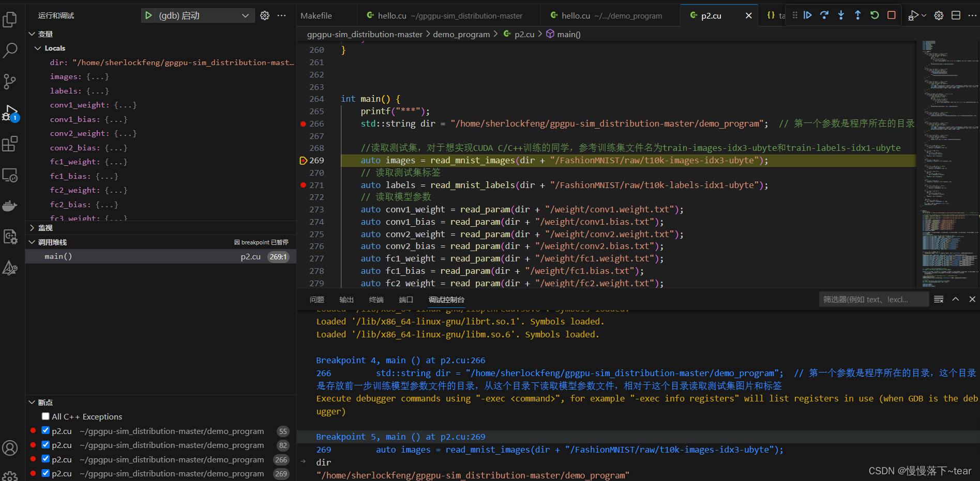980x481 pixels.
Task: Step over the current line
Action: coord(824,15)
